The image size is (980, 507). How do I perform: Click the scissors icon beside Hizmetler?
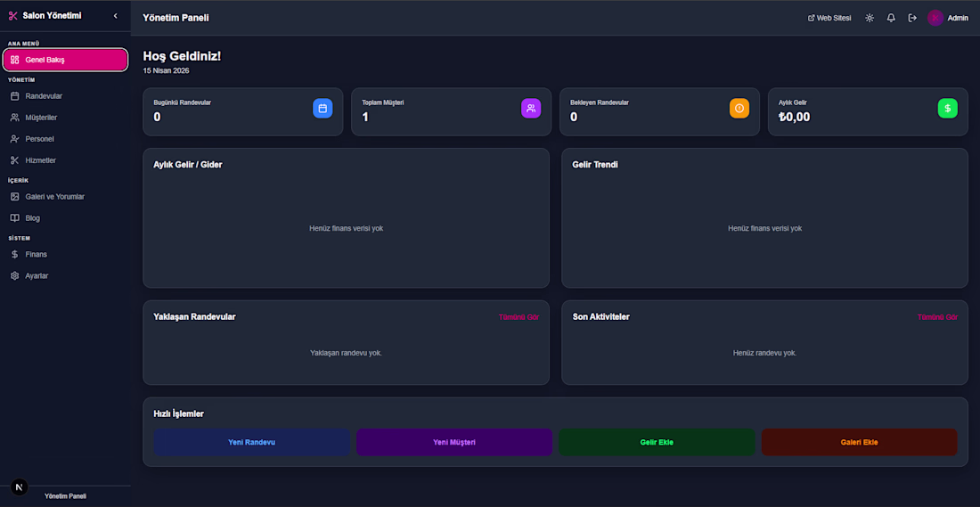[15, 160]
